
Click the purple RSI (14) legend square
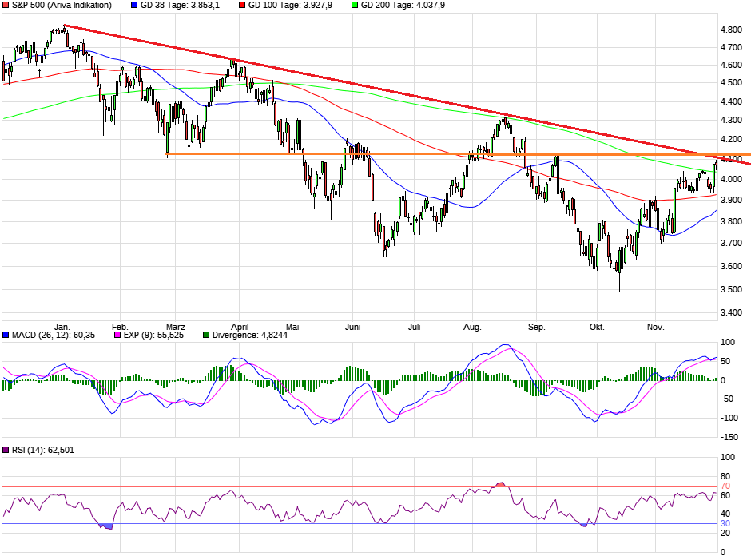6,448
